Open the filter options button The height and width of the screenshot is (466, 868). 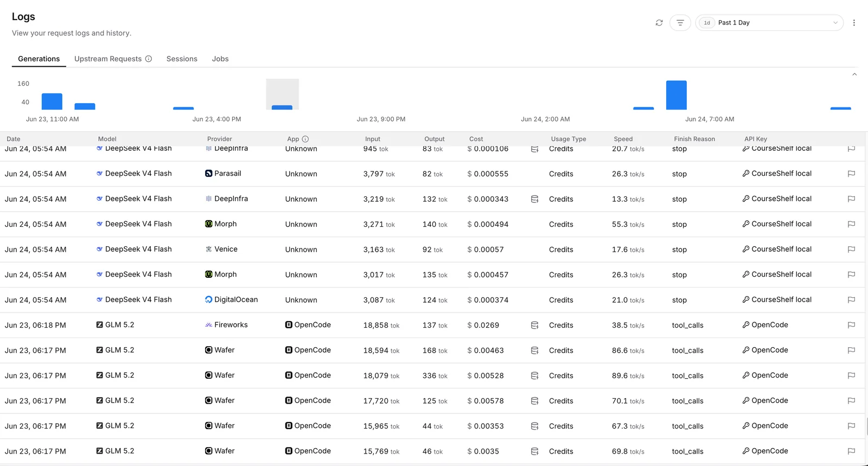pos(680,23)
